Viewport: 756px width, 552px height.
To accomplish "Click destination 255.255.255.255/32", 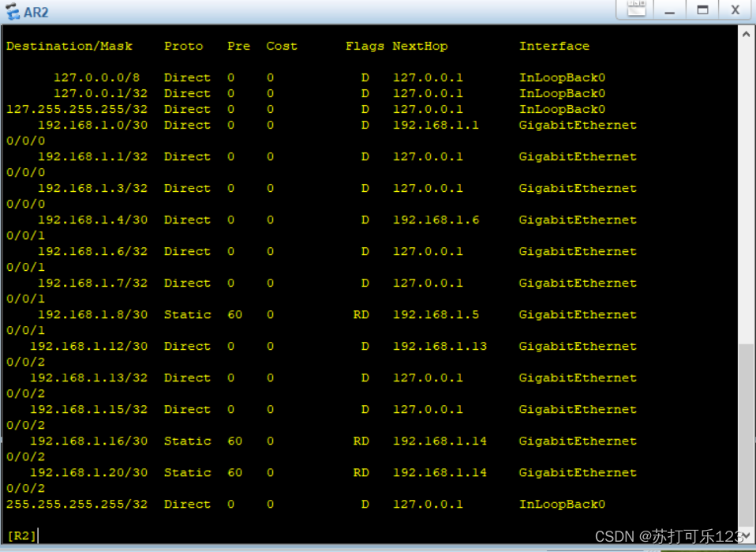I will point(77,505).
